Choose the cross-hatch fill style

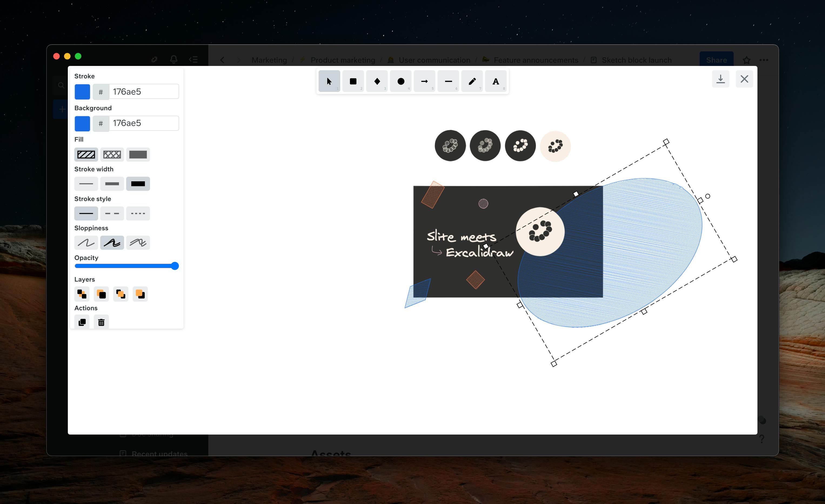(x=112, y=154)
